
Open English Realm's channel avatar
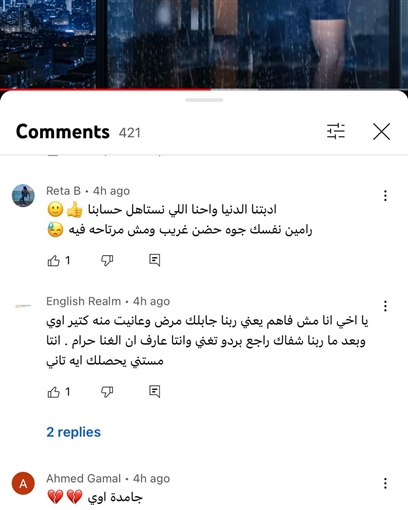click(23, 306)
